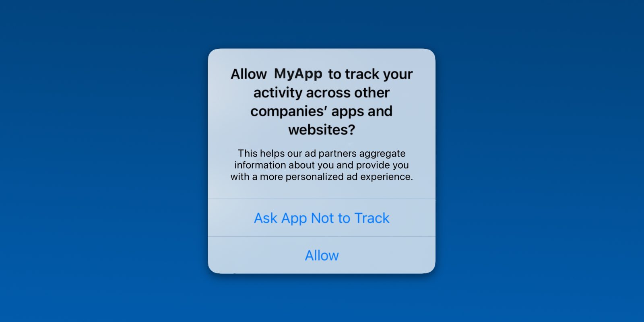Screen dimensions: 644x322
Task: Click the blue background above the dialog
Action: (322, 24)
